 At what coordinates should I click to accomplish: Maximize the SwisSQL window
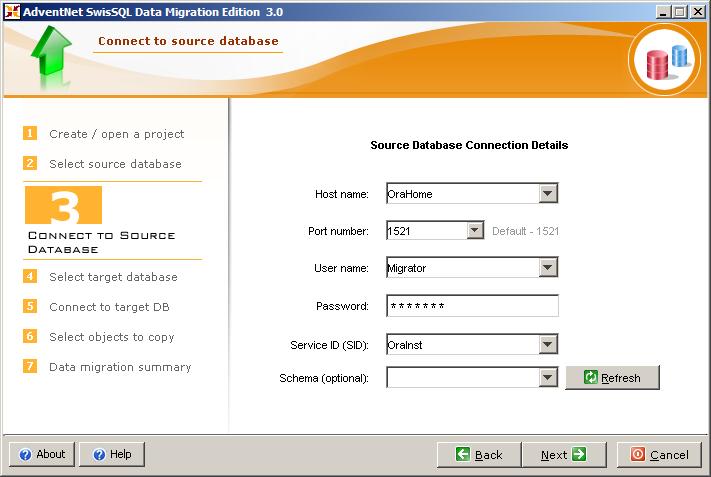tap(679, 11)
